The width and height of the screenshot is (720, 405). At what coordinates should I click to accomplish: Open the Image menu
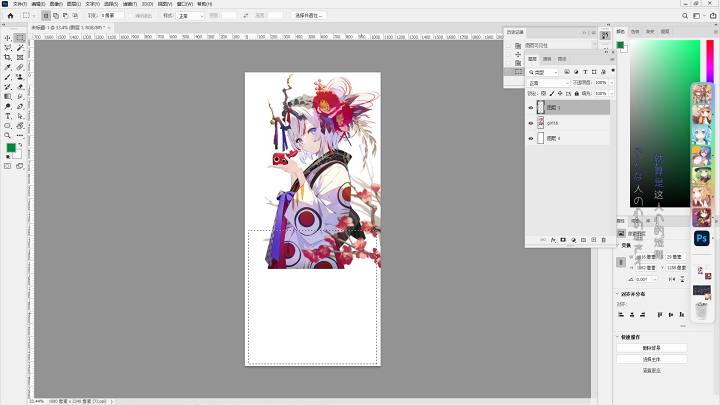[56, 4]
